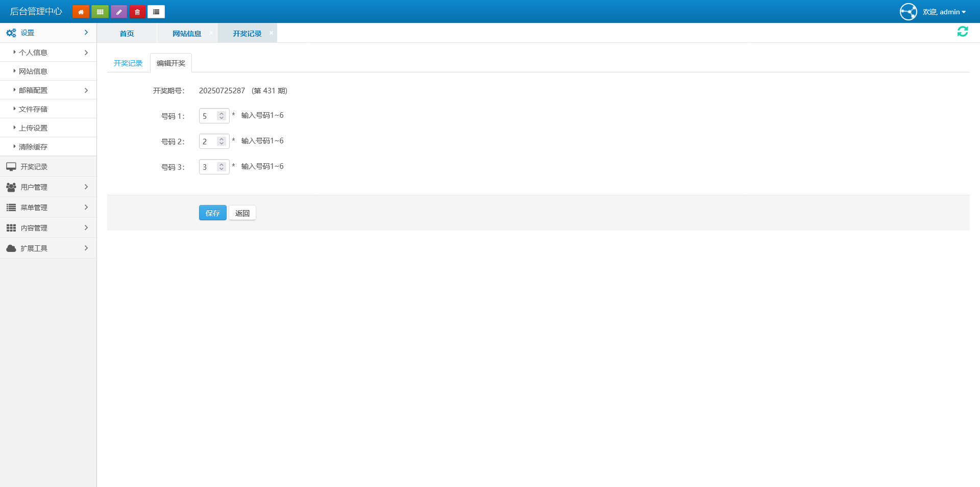Expand the 菜单管理 chevron
The width and height of the screenshot is (980, 487).
86,207
